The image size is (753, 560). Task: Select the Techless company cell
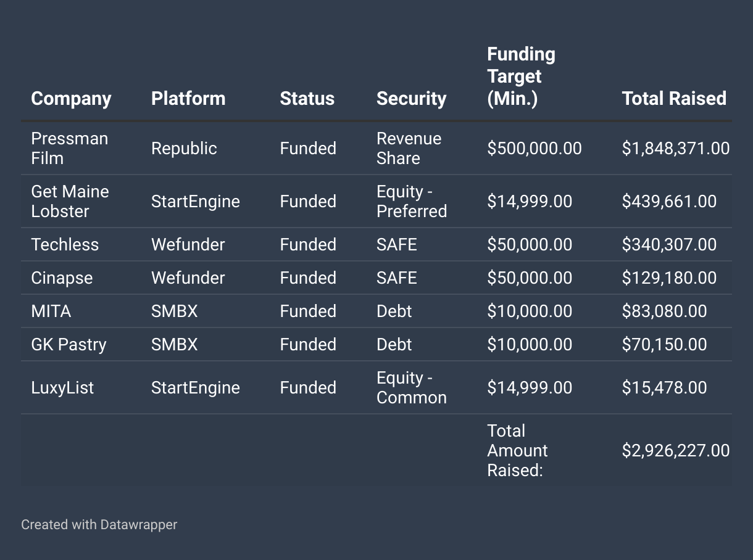[x=65, y=244]
